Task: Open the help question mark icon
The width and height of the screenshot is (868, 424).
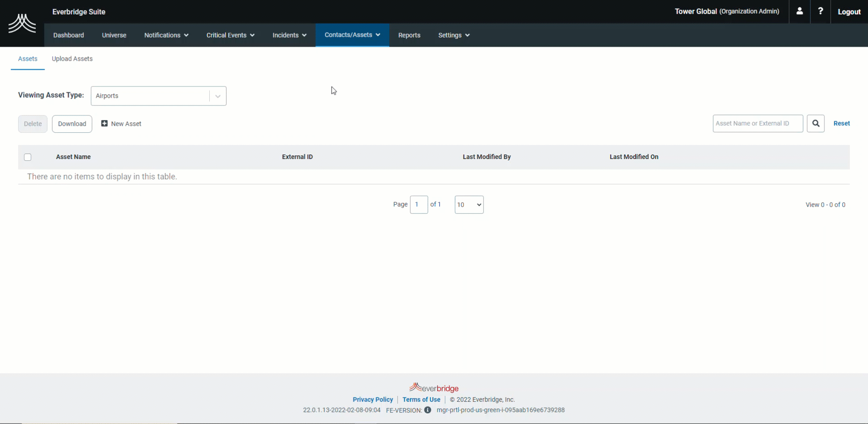Action: 820,11
